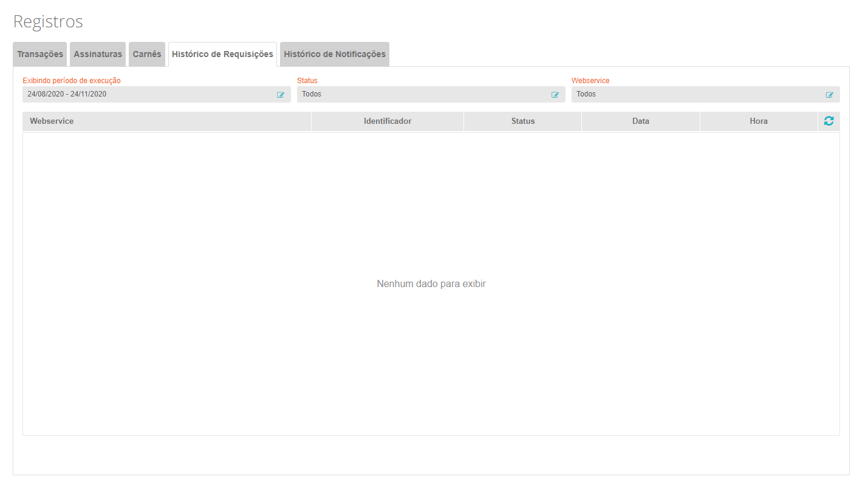
Task: Sort by the Status column header
Action: (523, 121)
